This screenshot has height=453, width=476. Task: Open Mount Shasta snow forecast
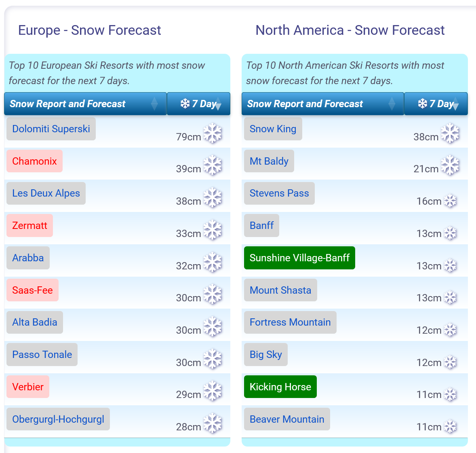280,290
